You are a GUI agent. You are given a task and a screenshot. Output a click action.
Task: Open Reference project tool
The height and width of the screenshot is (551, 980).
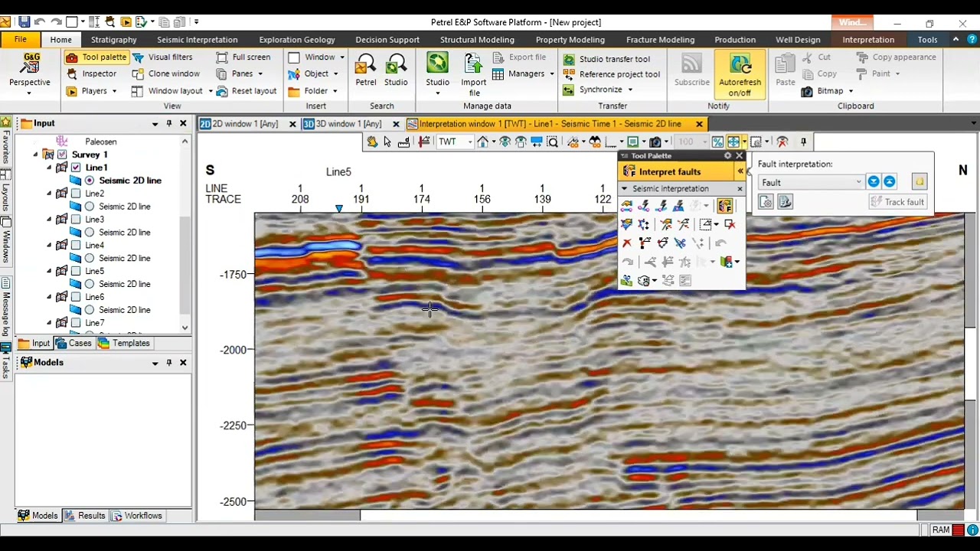point(611,74)
